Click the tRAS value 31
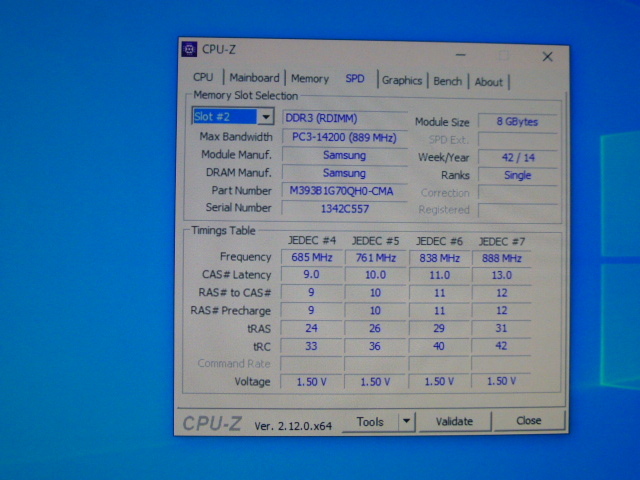 (x=501, y=328)
